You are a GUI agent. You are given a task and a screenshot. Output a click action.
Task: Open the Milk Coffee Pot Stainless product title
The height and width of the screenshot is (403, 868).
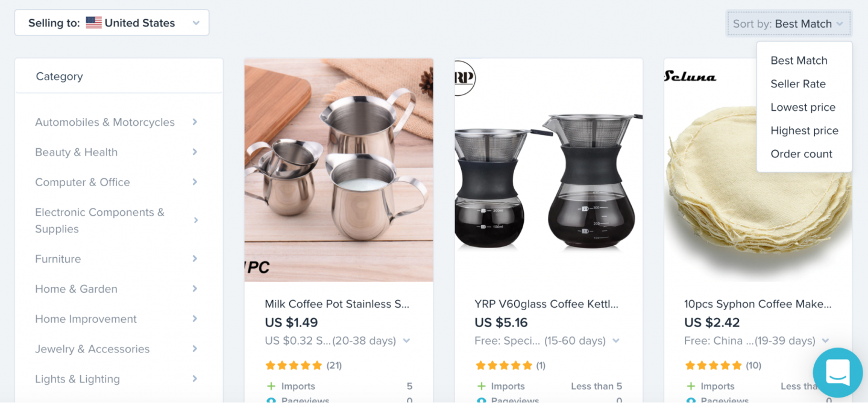click(337, 304)
